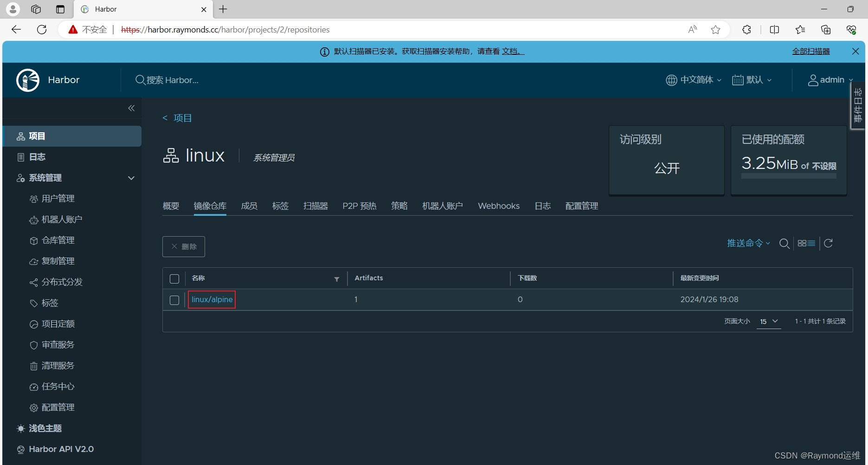Open tab actions menu icon
This screenshot has height=465, width=868.
click(60, 9)
